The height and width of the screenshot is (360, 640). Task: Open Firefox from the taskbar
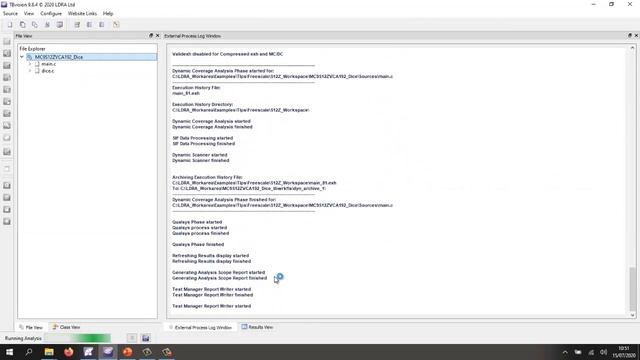pyautogui.click(x=69, y=352)
